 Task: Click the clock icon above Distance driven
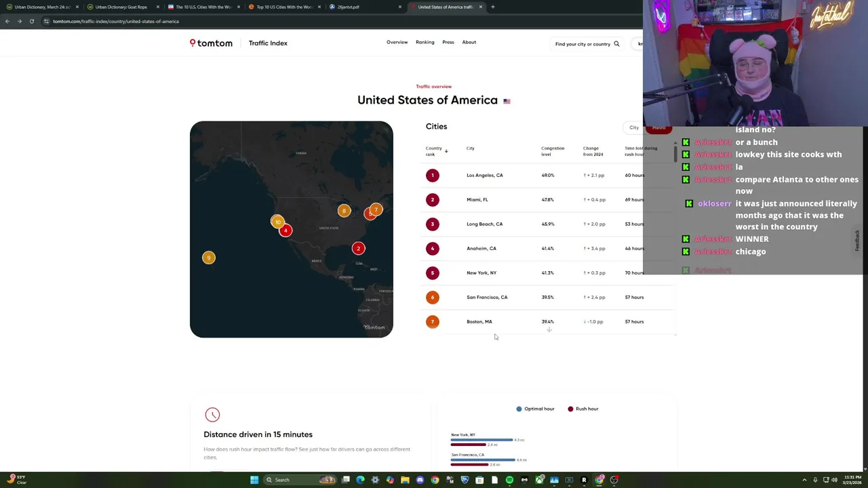point(212,415)
